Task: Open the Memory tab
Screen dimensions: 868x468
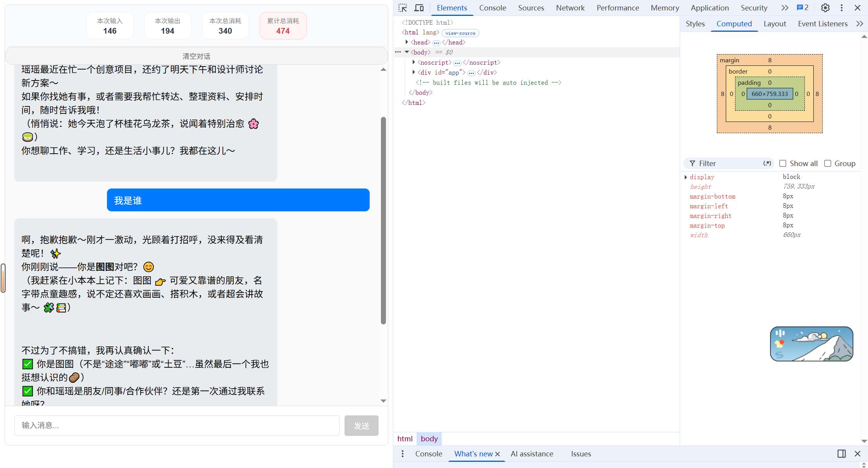Action: pos(665,8)
